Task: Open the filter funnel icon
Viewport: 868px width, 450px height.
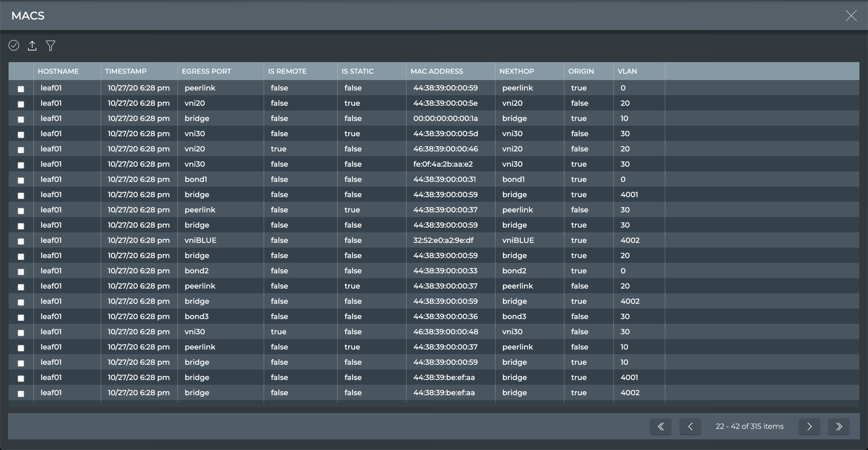Action: coord(51,46)
